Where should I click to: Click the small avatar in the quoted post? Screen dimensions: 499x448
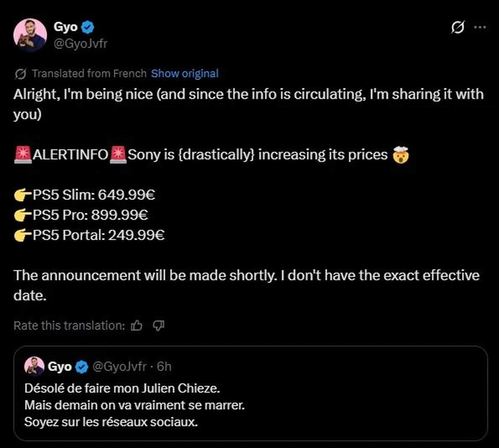click(x=34, y=366)
